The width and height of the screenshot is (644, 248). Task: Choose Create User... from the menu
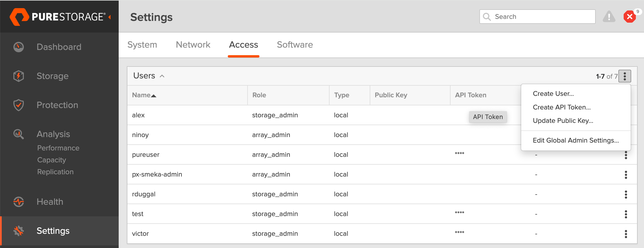tap(553, 94)
